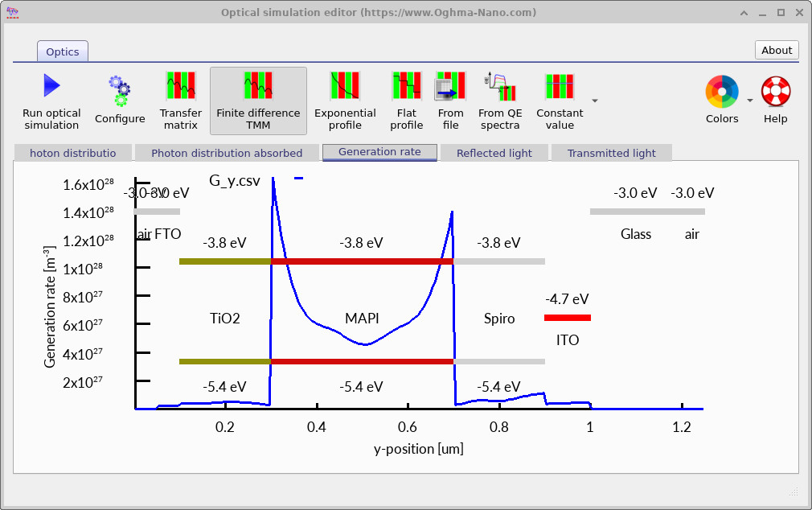This screenshot has width=812, height=510.
Task: Click the window resize grip corner
Action: coord(794,491)
